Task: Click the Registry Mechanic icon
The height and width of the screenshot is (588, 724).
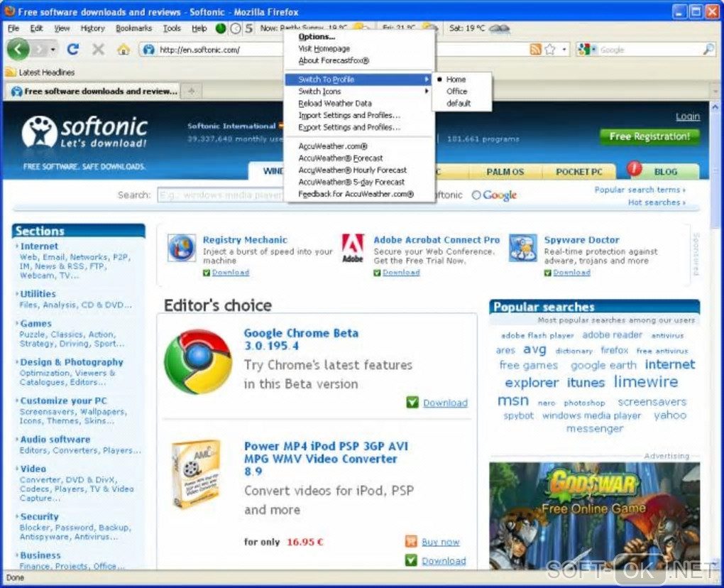Action: [x=182, y=248]
